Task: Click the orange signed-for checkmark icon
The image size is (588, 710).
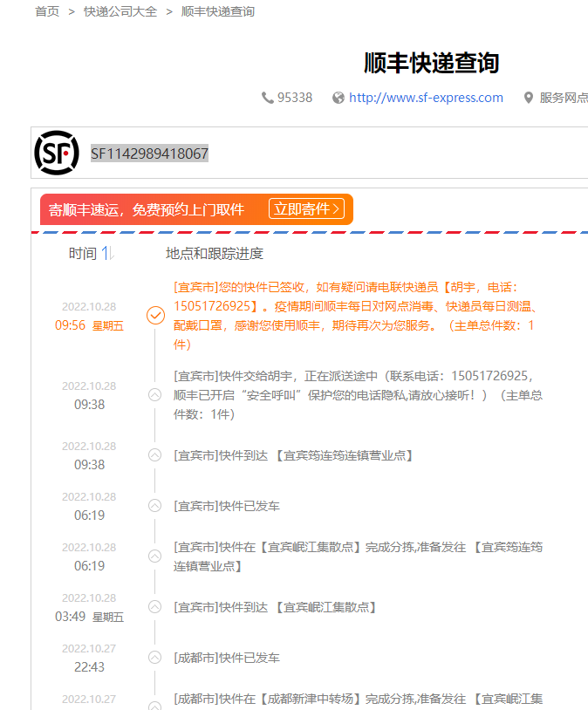Action: click(x=155, y=315)
